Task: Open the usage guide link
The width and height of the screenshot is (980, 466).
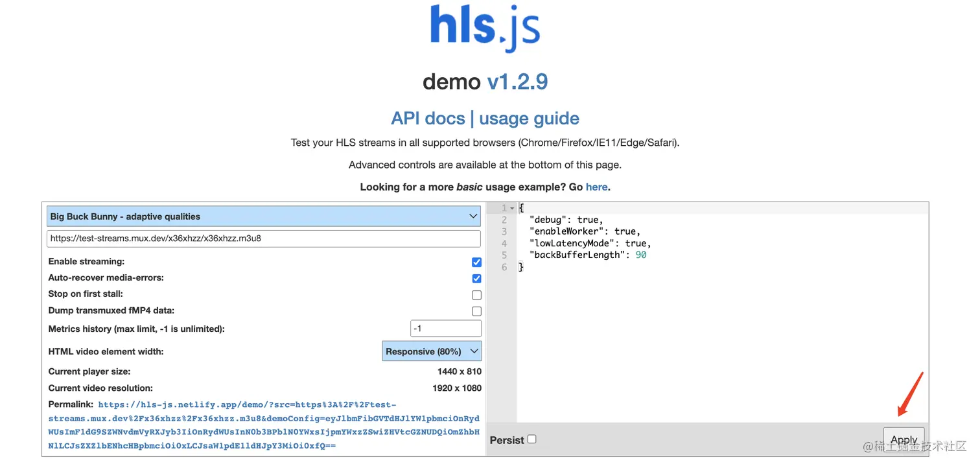Action: [x=529, y=119]
